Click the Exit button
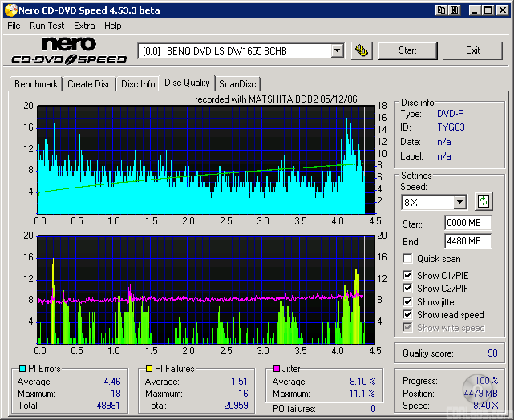This screenshot has height=420, width=514. [472, 50]
